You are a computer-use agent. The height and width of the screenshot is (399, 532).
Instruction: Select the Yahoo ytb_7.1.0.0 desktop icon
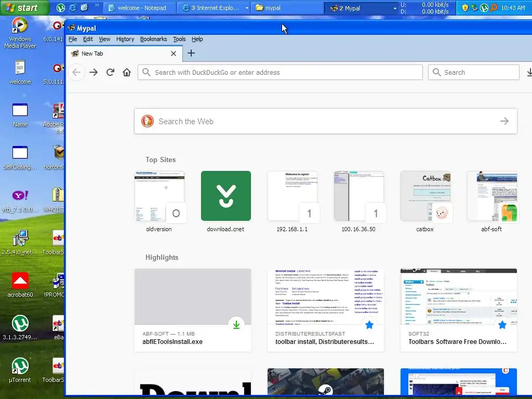pos(20,200)
